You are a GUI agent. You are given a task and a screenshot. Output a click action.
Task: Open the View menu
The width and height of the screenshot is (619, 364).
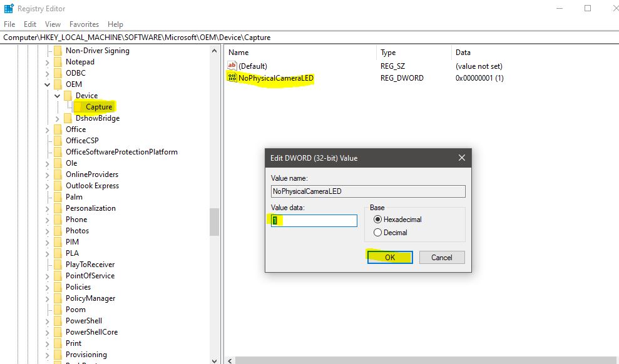(52, 24)
